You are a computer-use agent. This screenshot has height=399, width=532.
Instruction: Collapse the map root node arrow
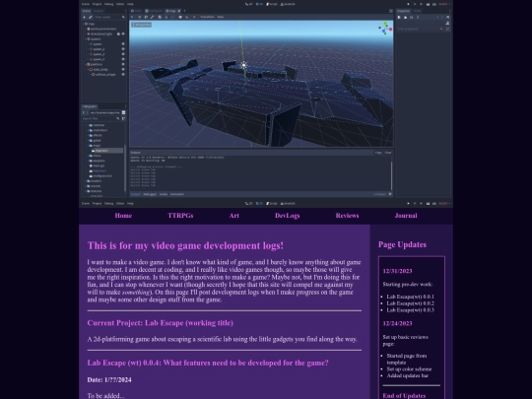83,24
